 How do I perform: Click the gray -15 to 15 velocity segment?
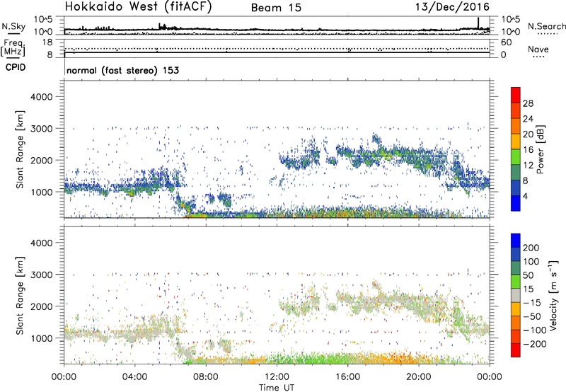(x=516, y=295)
